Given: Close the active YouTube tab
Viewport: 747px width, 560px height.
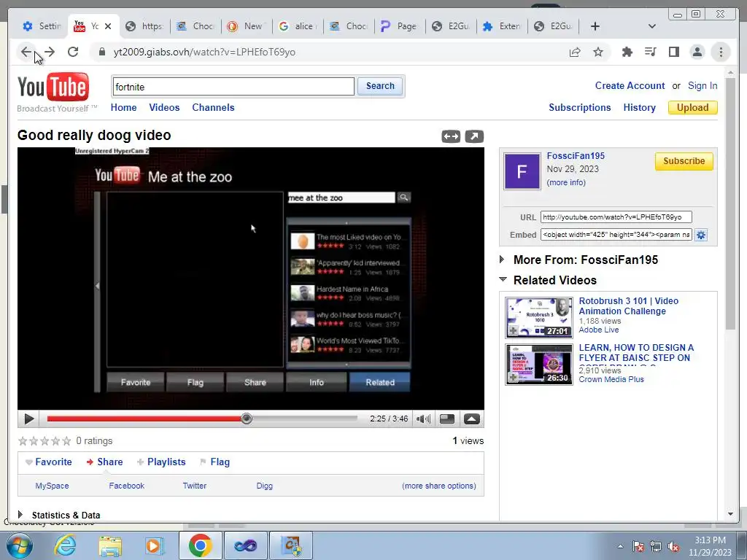Looking at the screenshot, I should pyautogui.click(x=108, y=26).
